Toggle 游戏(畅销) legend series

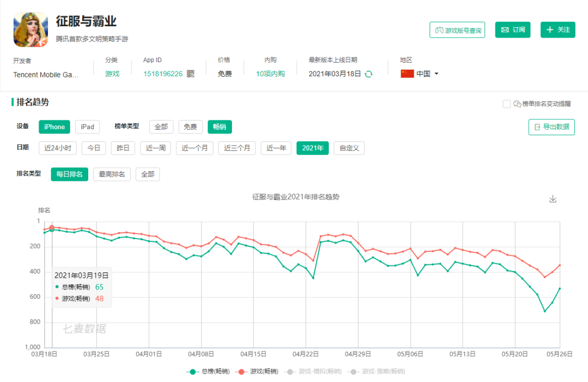pyautogui.click(x=257, y=372)
